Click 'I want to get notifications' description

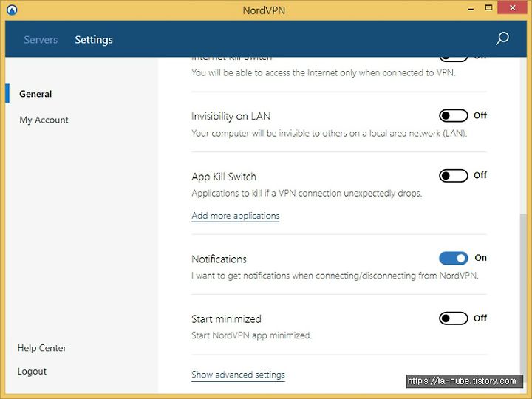point(335,276)
